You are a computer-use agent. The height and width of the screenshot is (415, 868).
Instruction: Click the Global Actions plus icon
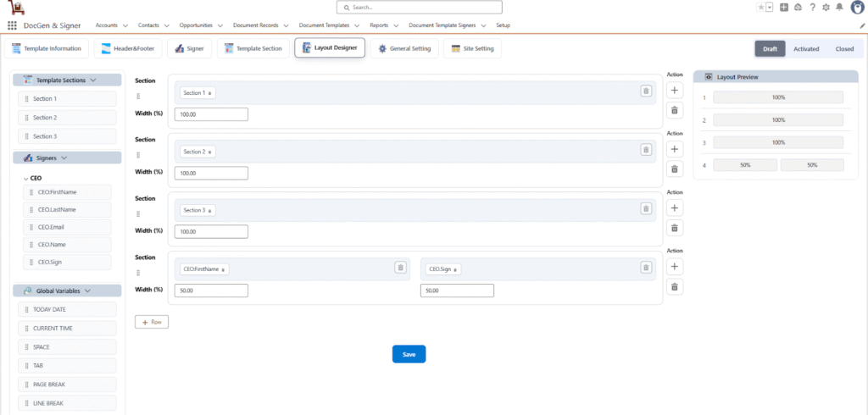(x=784, y=8)
